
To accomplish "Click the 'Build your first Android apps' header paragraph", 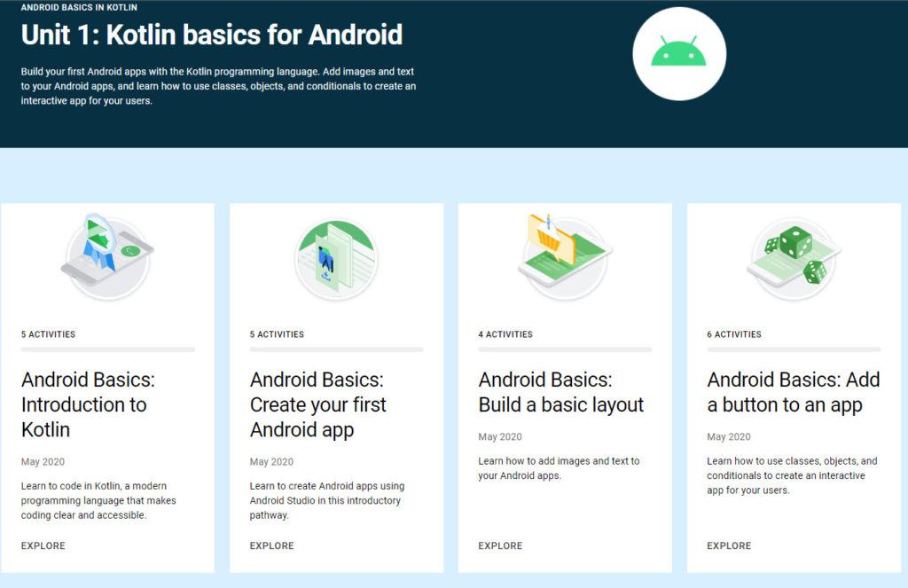I will tap(218, 86).
